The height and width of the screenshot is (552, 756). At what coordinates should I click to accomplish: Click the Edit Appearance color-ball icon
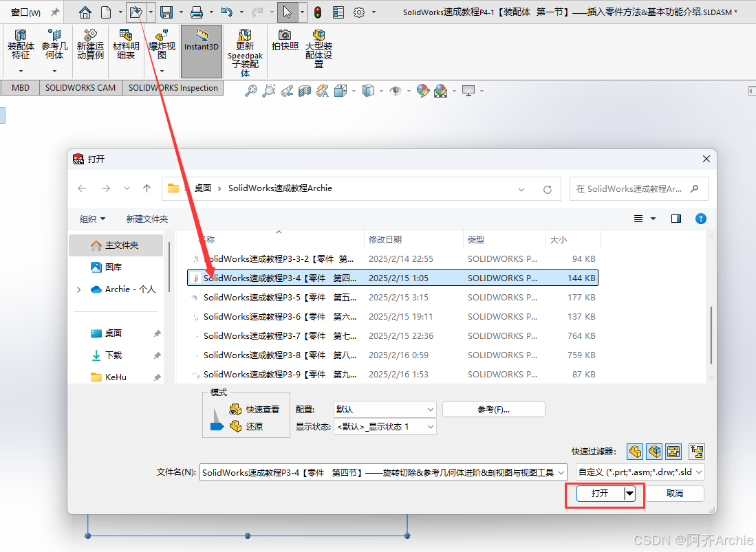pos(423,91)
